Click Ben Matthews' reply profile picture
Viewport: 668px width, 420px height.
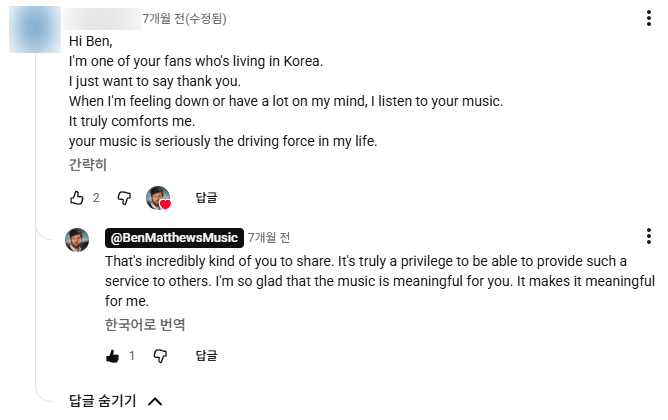pyautogui.click(x=77, y=240)
